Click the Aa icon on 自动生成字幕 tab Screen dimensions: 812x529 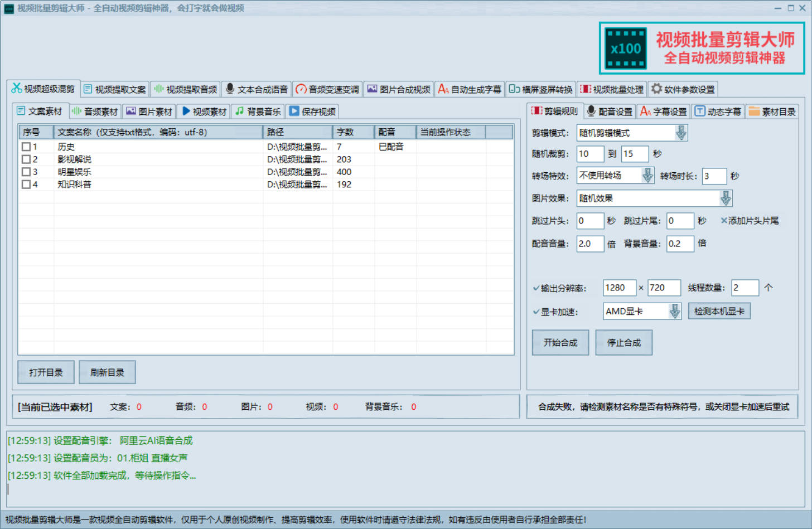click(443, 89)
